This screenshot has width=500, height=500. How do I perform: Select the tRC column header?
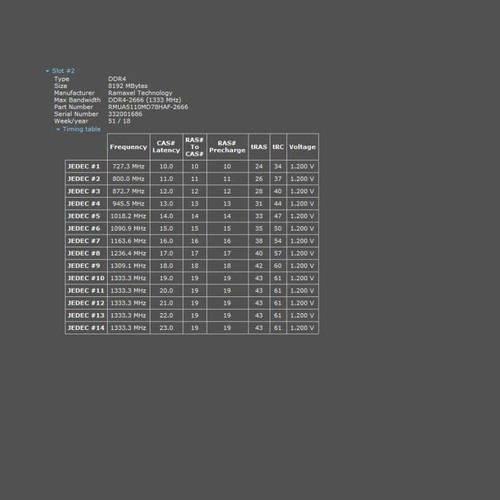278,147
